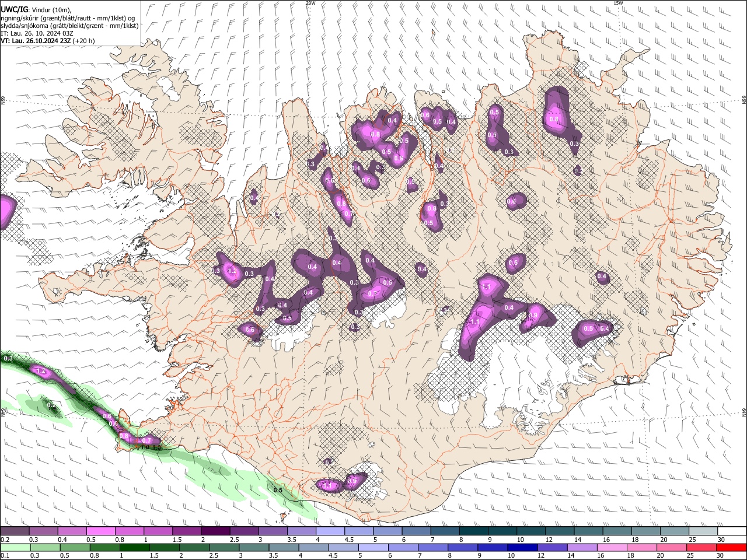The width and height of the screenshot is (747, 560).
Task: Click the '25' label in bottom legend row
Action: point(692,556)
